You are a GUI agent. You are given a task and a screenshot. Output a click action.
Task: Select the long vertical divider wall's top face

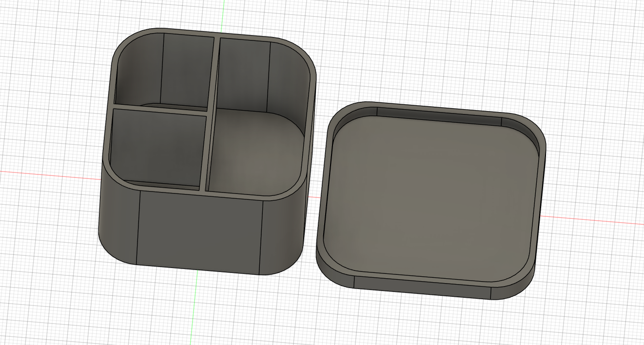click(x=210, y=113)
